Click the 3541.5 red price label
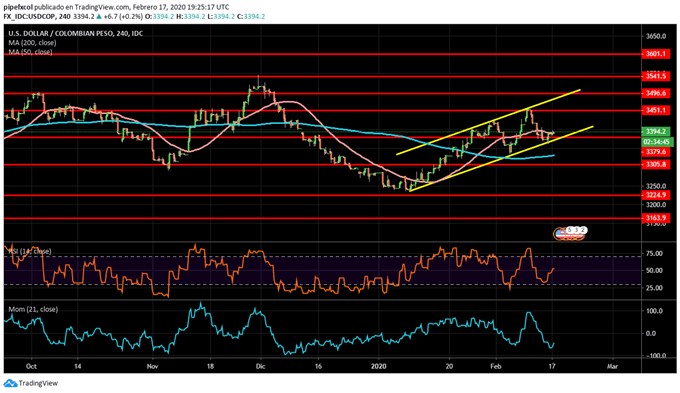Viewport: 680px width, 393px height. (x=656, y=76)
